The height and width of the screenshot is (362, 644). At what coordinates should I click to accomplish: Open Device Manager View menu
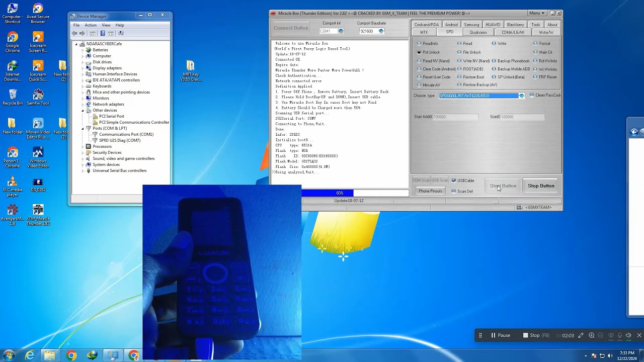[106, 25]
